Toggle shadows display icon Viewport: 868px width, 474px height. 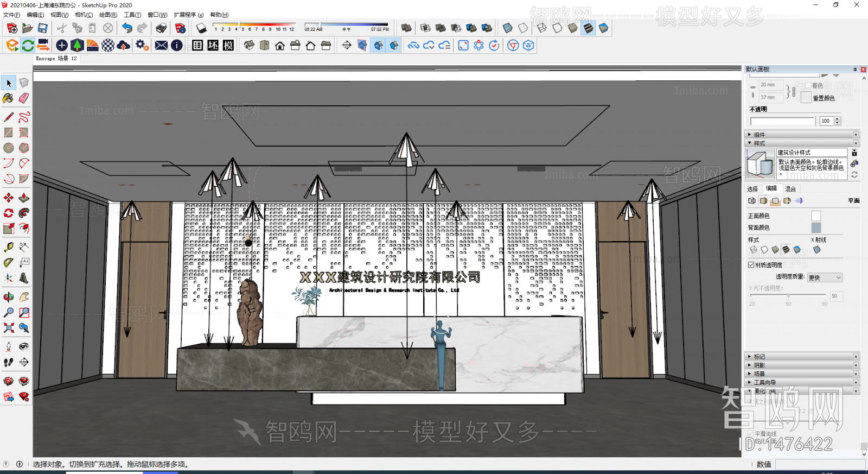tap(201, 28)
